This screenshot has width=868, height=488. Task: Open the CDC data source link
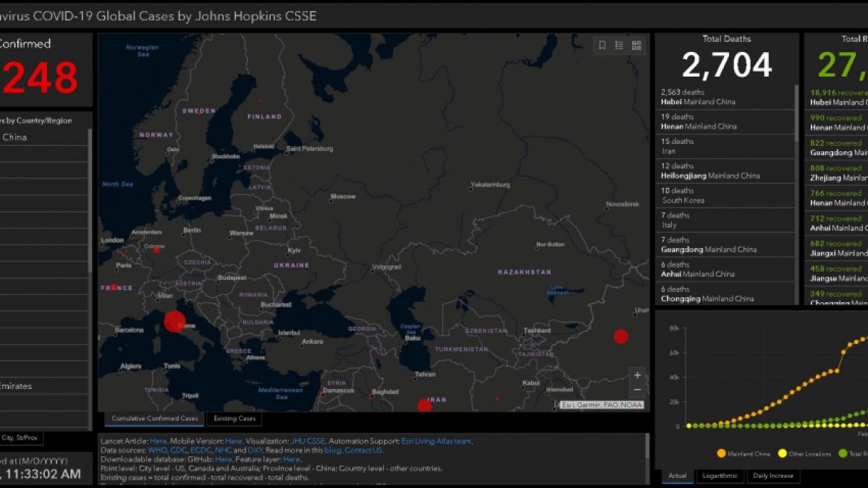pyautogui.click(x=178, y=450)
